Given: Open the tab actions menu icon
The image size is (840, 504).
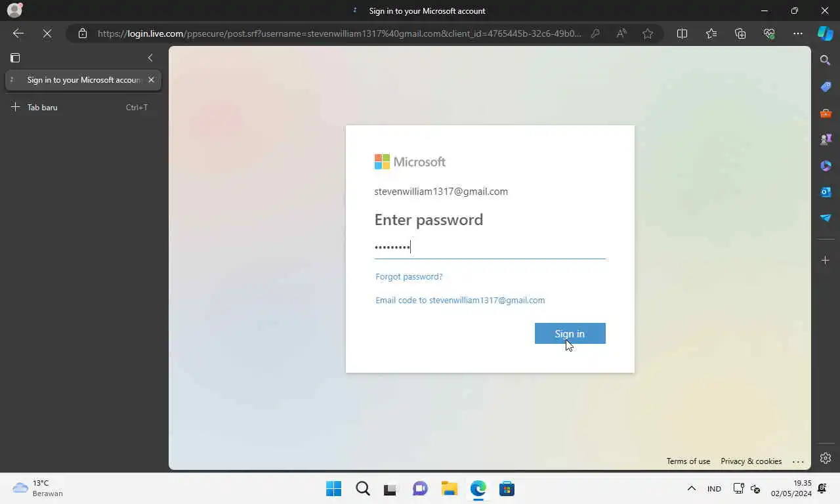Looking at the screenshot, I should [x=15, y=58].
